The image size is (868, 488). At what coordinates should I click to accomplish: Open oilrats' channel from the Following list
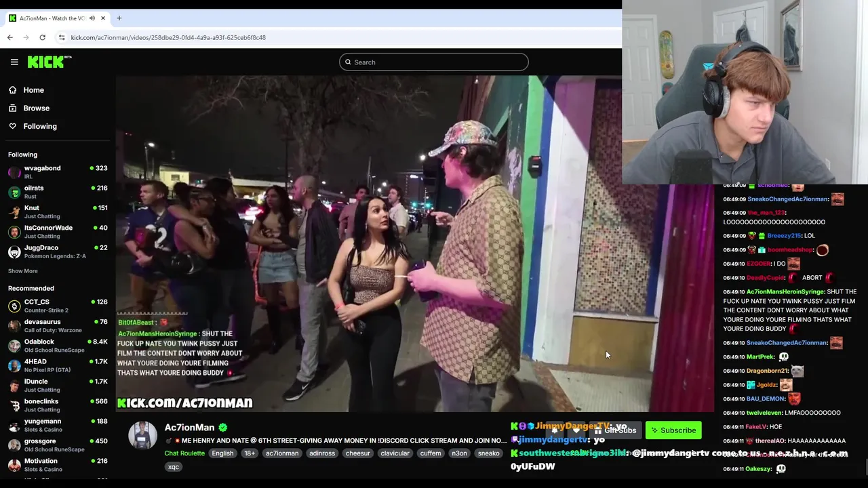tap(58, 192)
